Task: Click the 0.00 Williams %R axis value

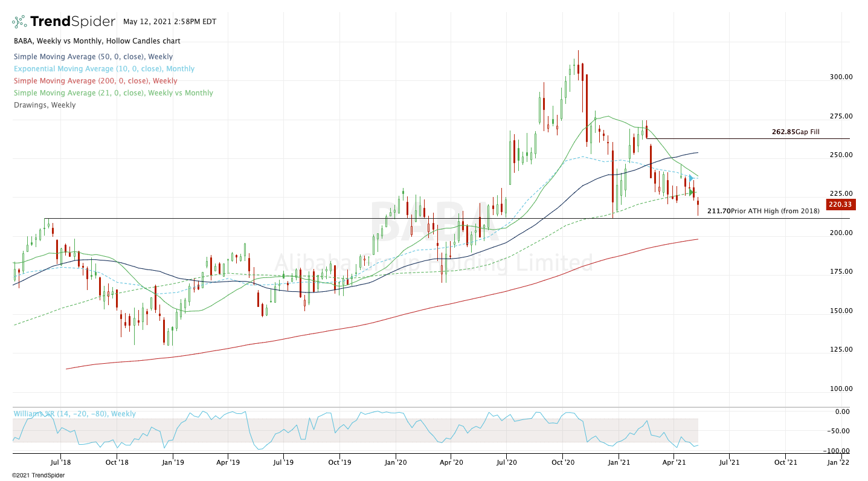Action: pyautogui.click(x=842, y=412)
